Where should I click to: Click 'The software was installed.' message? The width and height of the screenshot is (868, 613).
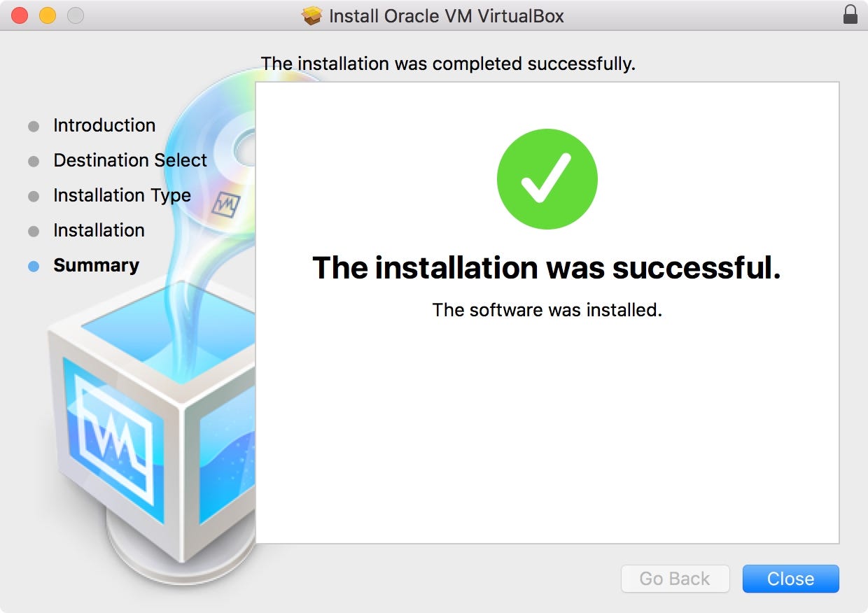[547, 310]
